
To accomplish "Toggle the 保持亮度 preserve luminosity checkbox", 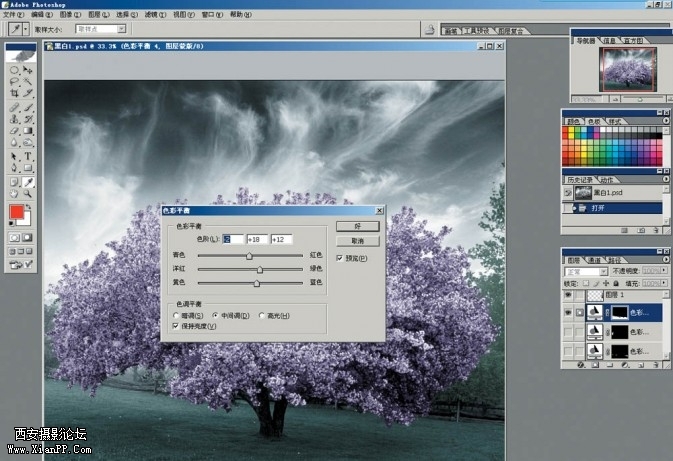I will point(177,325).
